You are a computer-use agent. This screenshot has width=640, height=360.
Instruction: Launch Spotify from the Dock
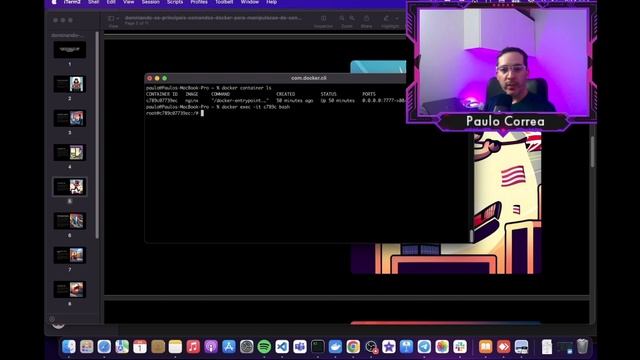(x=264, y=347)
